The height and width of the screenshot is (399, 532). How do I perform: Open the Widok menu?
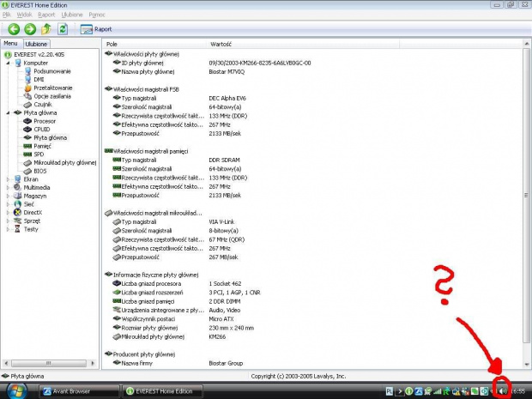coord(24,15)
